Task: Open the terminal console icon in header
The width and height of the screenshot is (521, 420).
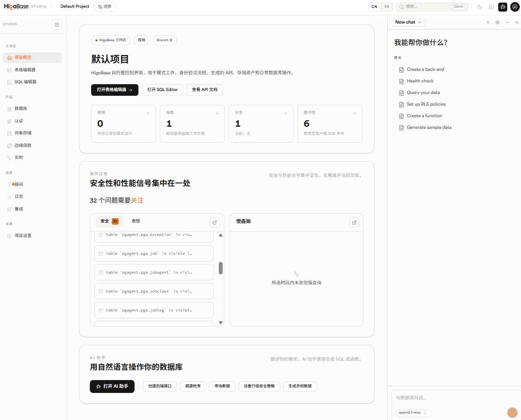Action: point(491,7)
